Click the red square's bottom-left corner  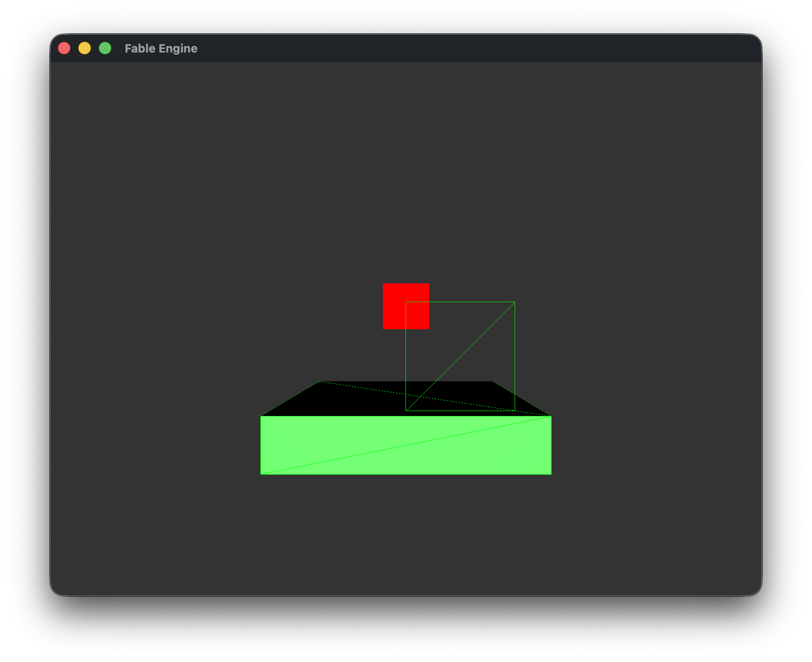pos(384,328)
